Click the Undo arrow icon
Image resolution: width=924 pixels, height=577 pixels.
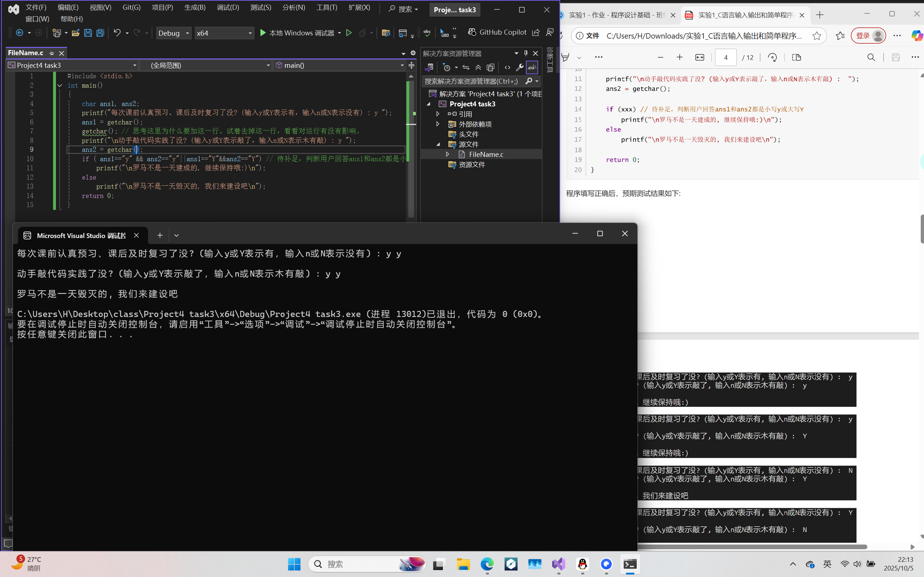coord(117,33)
